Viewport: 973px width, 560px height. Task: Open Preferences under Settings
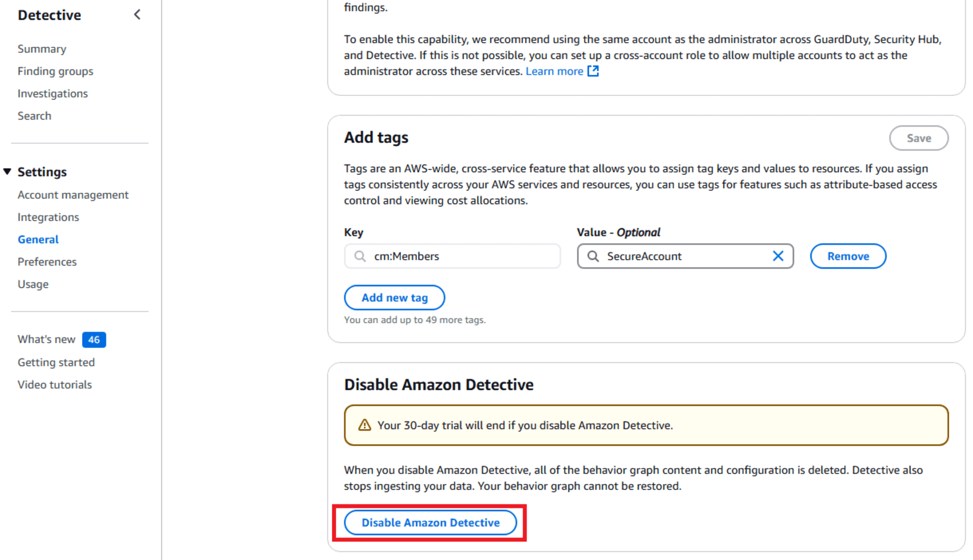tap(47, 262)
